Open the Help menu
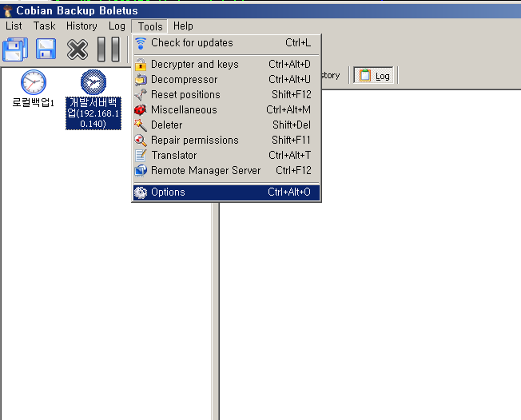 pyautogui.click(x=183, y=26)
